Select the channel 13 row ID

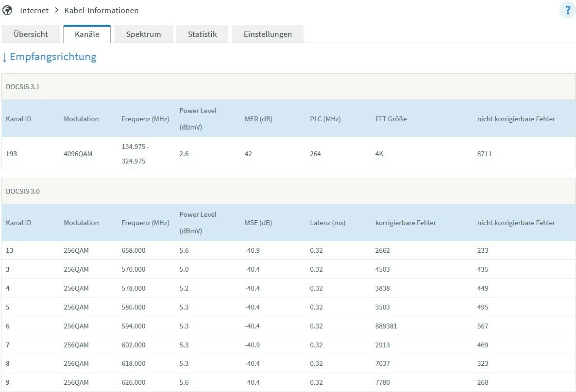pyautogui.click(x=9, y=250)
